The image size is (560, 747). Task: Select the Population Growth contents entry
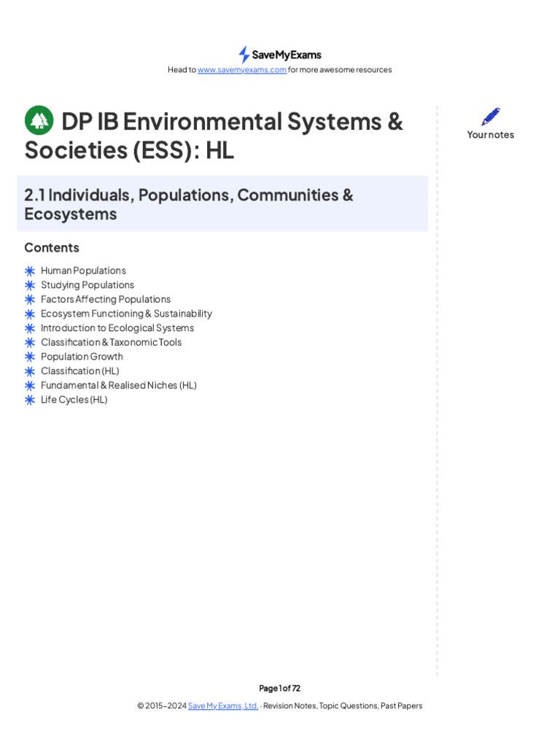click(82, 356)
